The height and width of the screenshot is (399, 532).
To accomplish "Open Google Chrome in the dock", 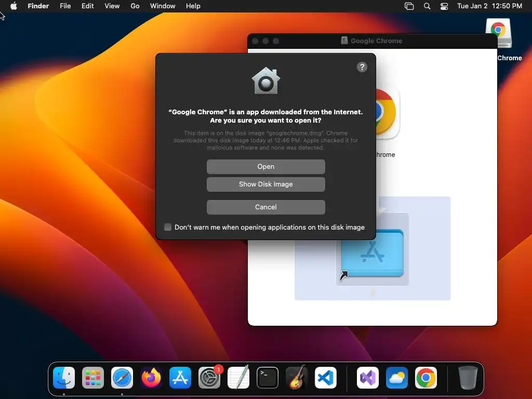I will pyautogui.click(x=426, y=378).
